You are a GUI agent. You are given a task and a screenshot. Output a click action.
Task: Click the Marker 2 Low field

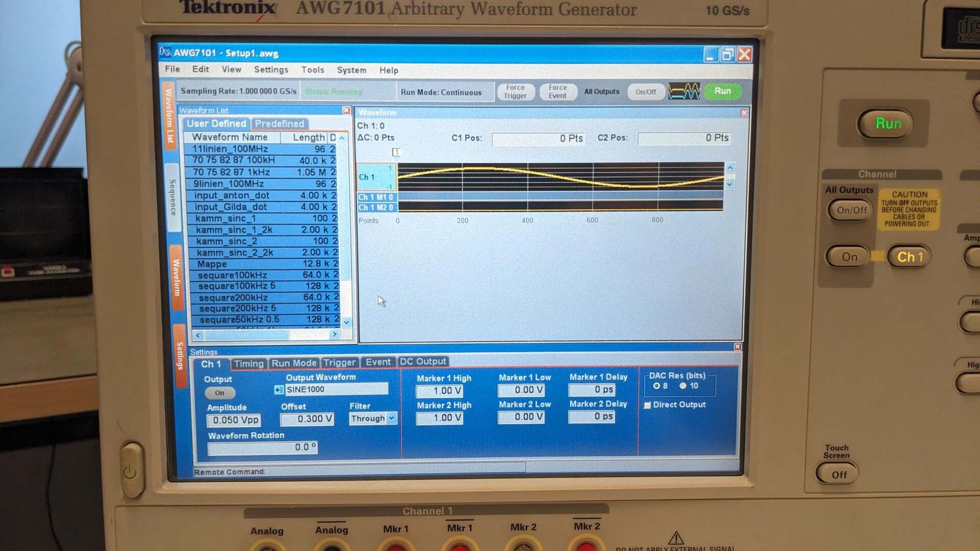pyautogui.click(x=521, y=417)
